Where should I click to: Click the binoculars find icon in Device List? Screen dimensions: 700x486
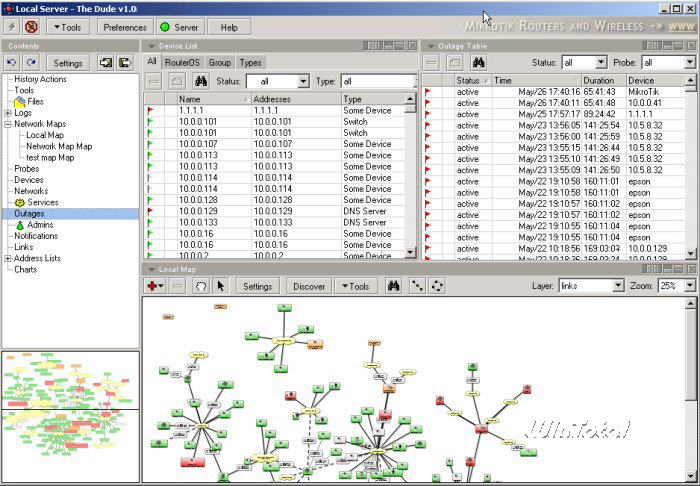(x=201, y=81)
